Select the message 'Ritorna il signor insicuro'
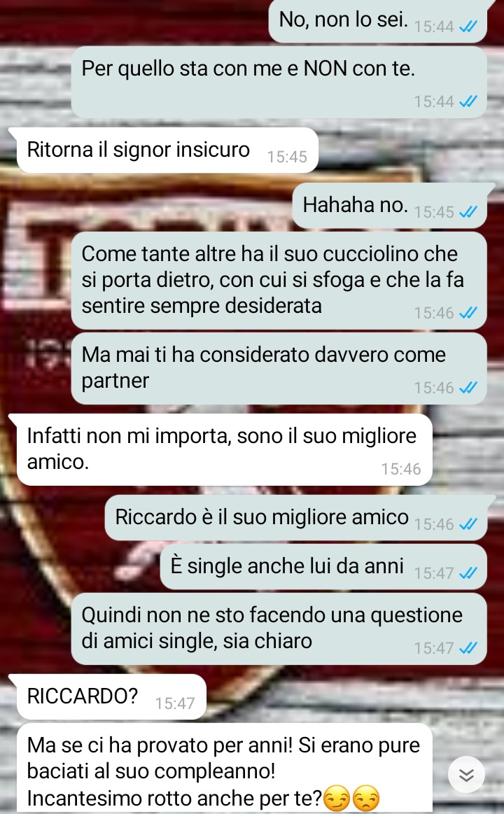 pyautogui.click(x=168, y=150)
